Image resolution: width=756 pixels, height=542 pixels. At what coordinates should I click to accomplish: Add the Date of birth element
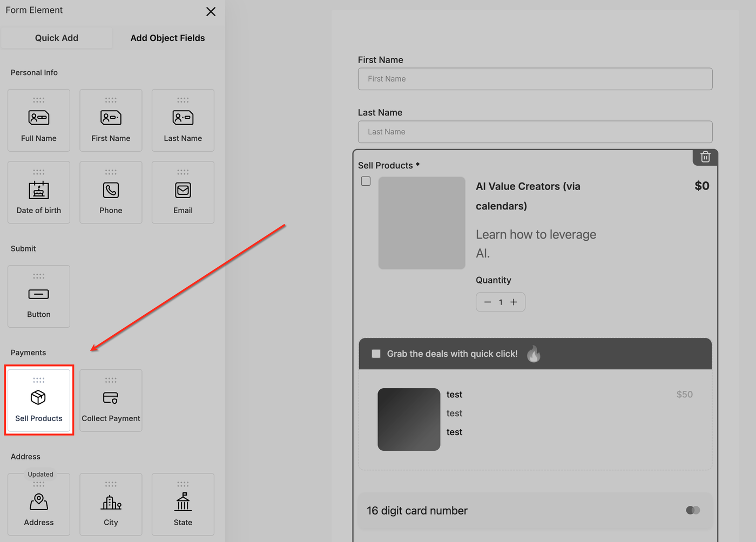coord(39,192)
